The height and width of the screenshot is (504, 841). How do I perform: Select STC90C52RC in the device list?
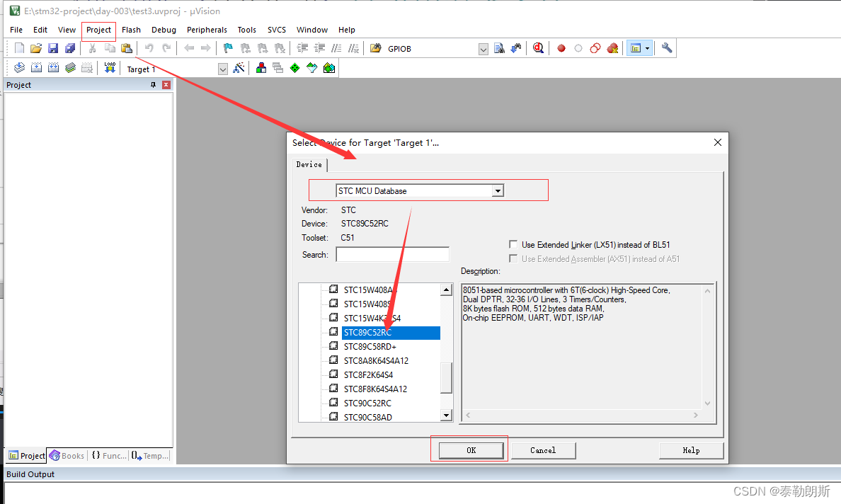367,403
